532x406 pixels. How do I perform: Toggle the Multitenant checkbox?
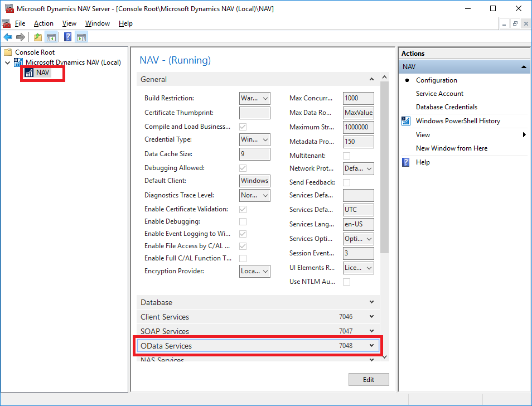[347, 156]
